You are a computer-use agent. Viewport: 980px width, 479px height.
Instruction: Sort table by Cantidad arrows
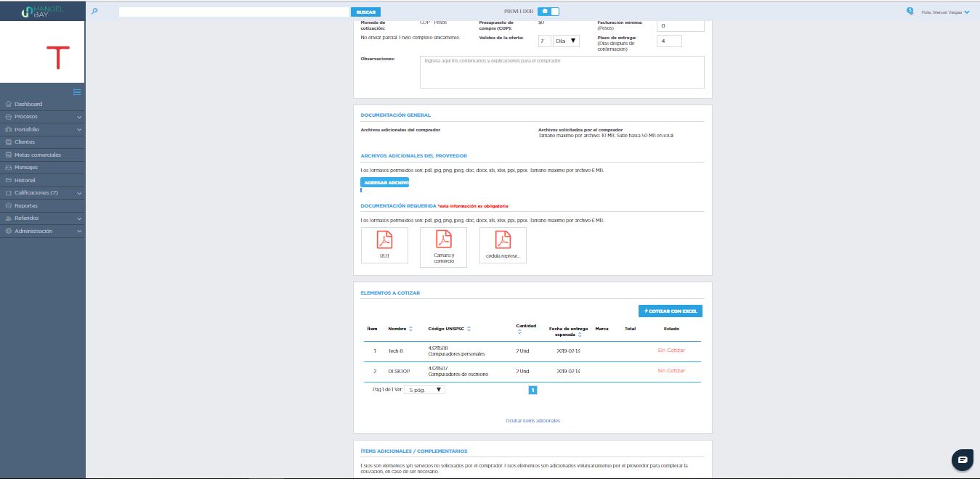519,332
